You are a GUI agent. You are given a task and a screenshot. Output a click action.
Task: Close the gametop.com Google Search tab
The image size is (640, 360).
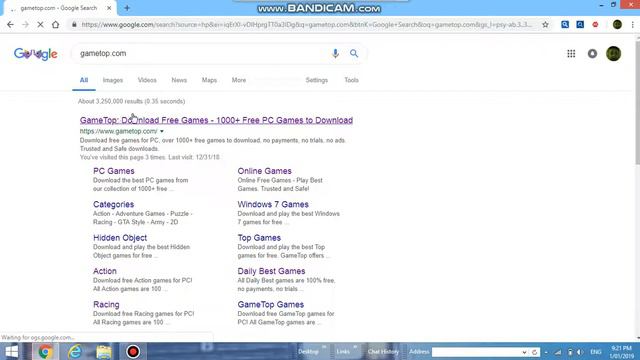click(109, 8)
